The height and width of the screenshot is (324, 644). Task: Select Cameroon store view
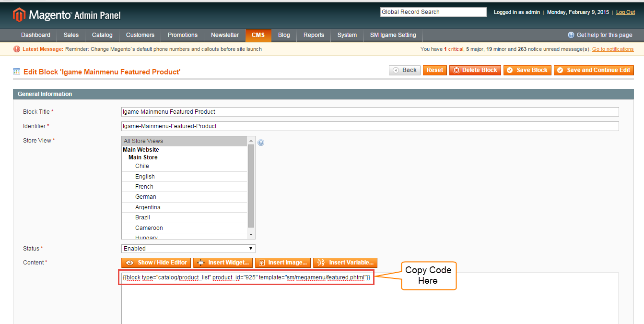tap(185, 228)
